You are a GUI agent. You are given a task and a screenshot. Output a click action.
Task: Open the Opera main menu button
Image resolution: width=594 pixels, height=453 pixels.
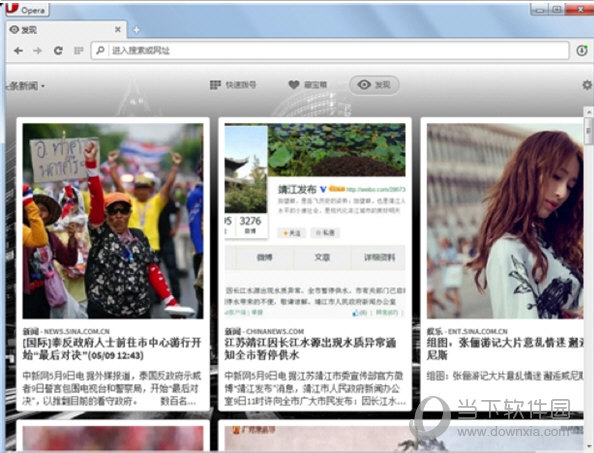pos(27,9)
